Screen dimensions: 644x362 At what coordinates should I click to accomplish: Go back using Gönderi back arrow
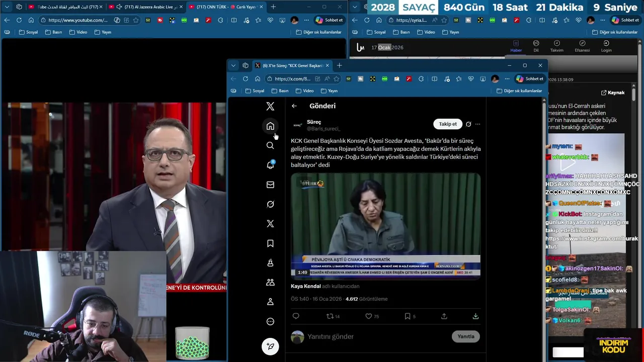pos(294,106)
